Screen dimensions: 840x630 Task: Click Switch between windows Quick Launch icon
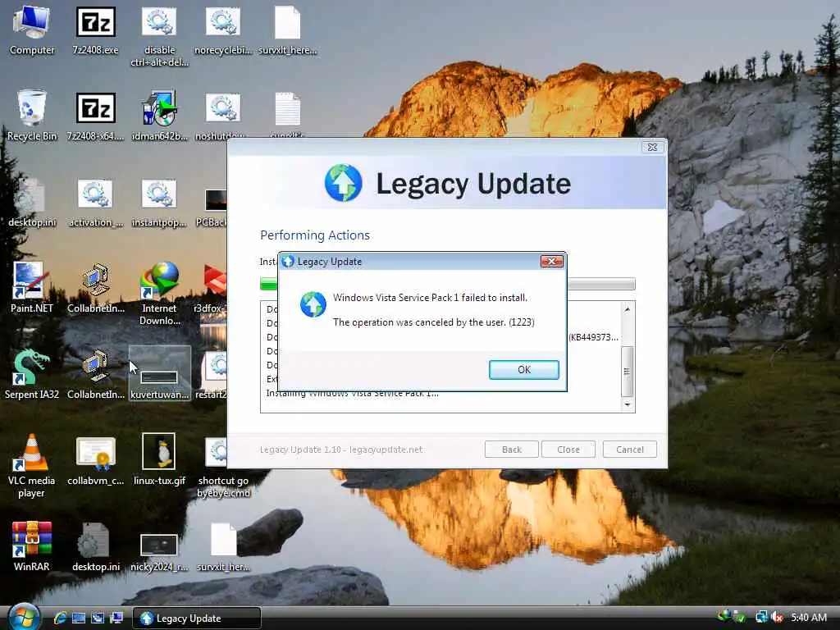click(x=98, y=619)
